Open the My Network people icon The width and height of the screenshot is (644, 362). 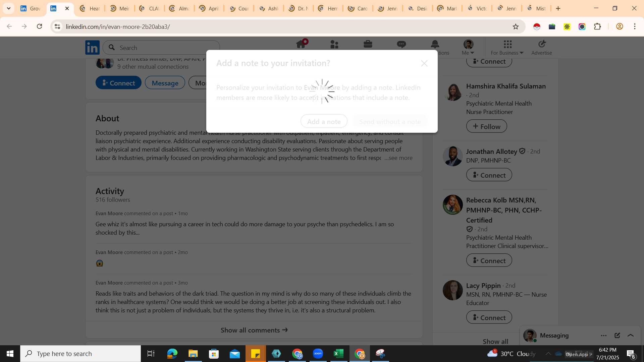[334, 44]
